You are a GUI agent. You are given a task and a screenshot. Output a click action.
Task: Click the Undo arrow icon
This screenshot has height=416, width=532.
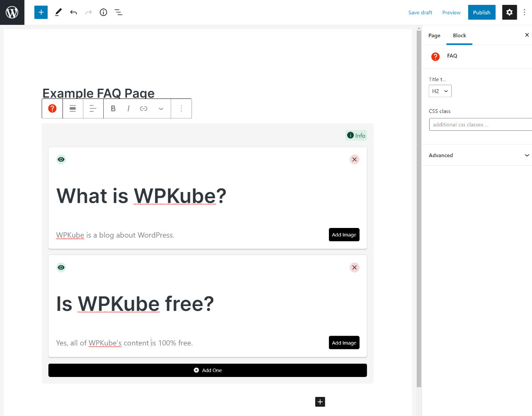pyautogui.click(x=74, y=12)
